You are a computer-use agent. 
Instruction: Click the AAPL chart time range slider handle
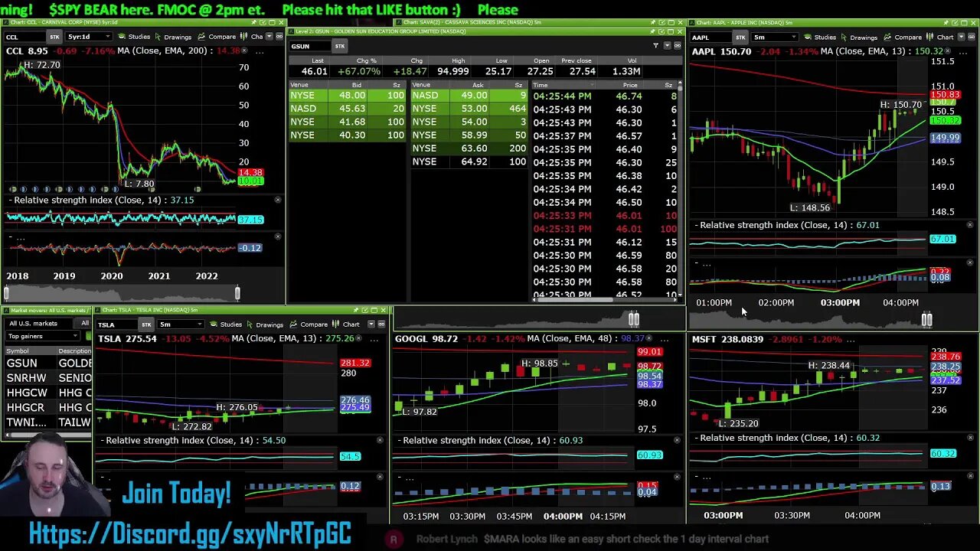click(x=926, y=319)
